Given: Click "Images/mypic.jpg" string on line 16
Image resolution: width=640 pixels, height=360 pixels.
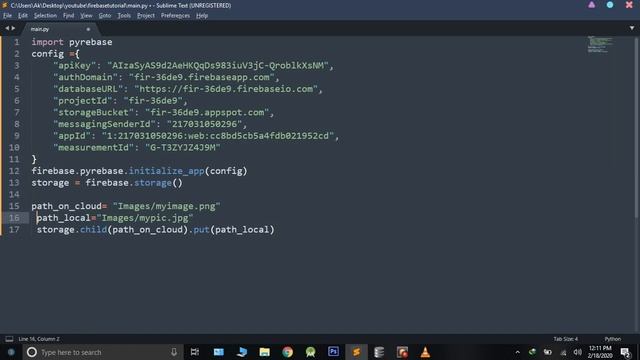Looking at the screenshot, I should click(x=145, y=218).
